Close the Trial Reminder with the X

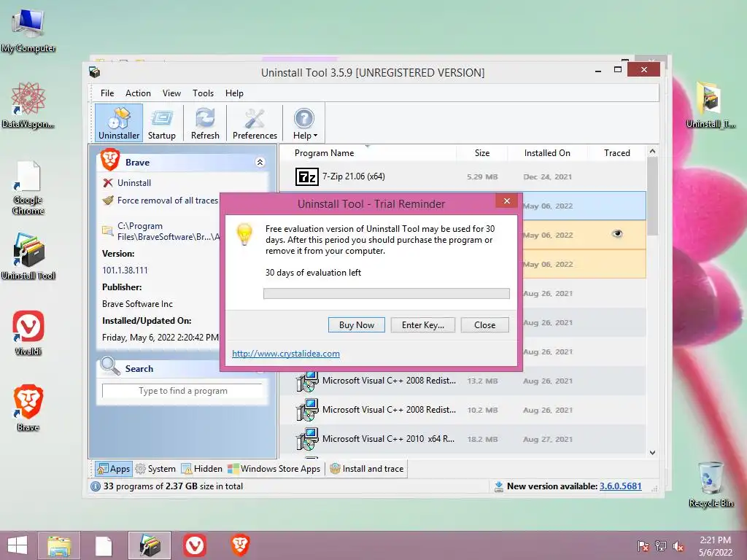point(507,201)
